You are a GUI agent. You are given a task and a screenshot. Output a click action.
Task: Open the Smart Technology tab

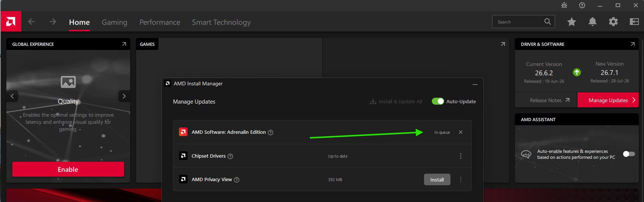pyautogui.click(x=222, y=22)
